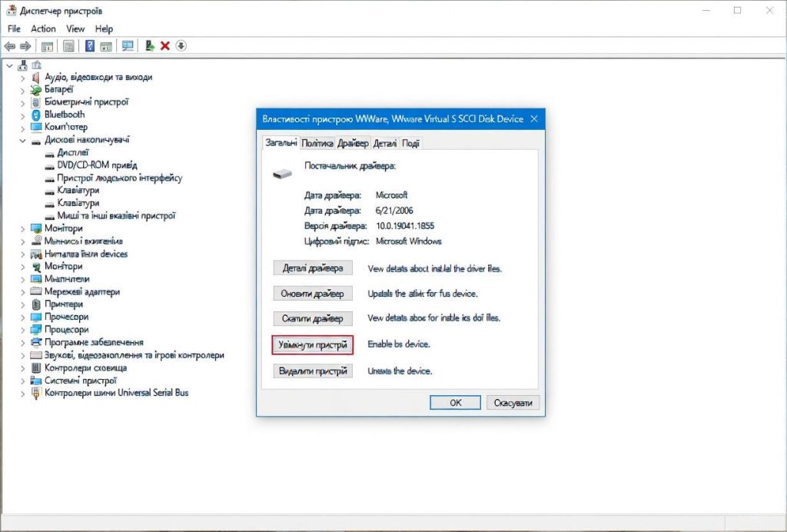
Task: Open the View menu
Action: pos(75,29)
